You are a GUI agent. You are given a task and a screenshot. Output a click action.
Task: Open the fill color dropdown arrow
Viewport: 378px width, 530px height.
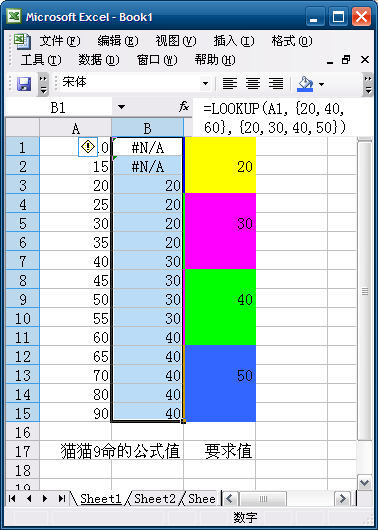(x=322, y=84)
